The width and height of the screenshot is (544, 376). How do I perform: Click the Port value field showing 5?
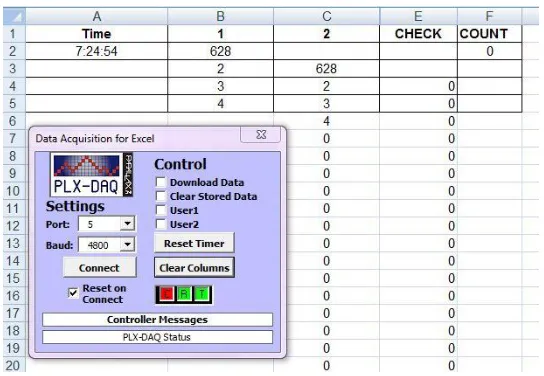coord(99,224)
